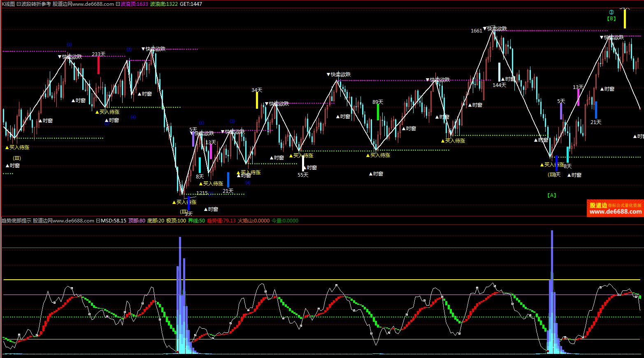Click the green 89天 cycle marker bar
Viewport: 644px width, 358px height.
tap(378, 112)
